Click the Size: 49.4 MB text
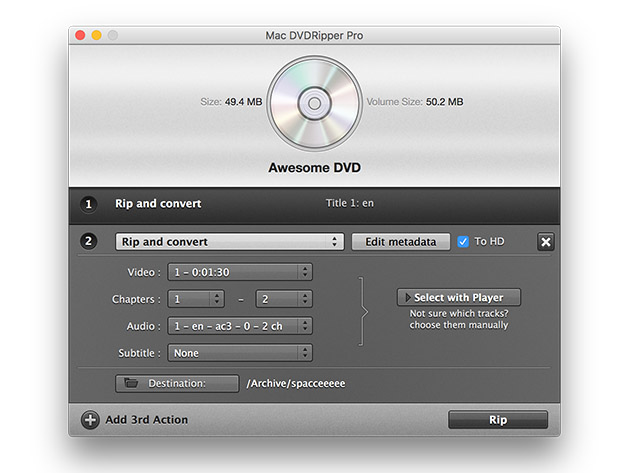Image resolution: width=630 pixels, height=473 pixels. click(231, 102)
